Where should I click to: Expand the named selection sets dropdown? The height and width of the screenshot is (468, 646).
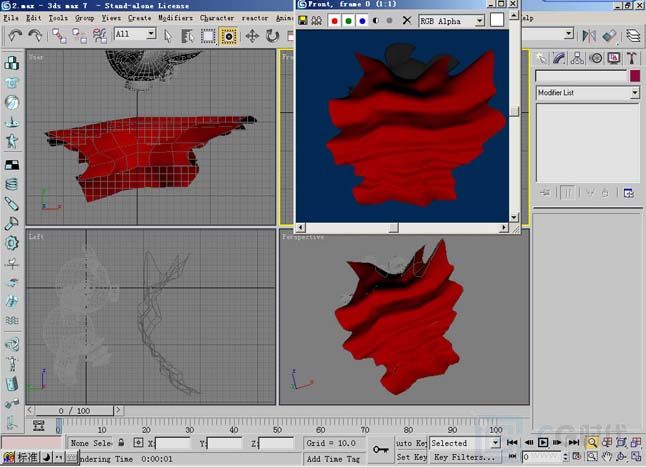click(569, 33)
